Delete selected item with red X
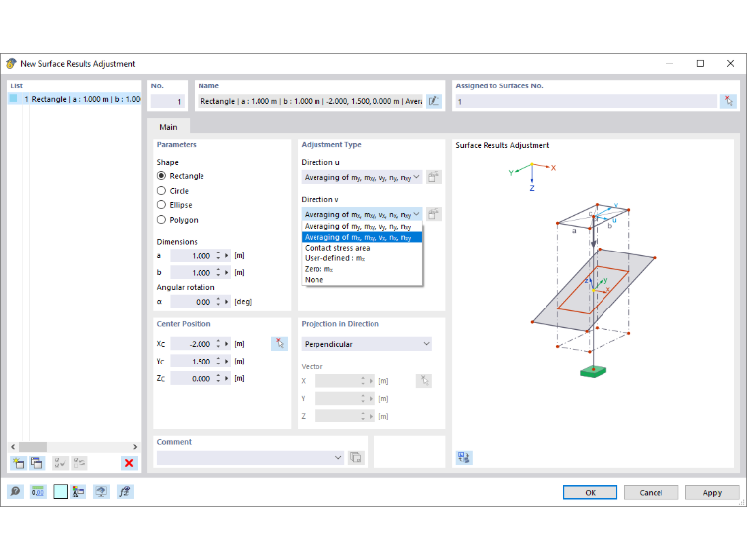747x560 pixels. 129,463
